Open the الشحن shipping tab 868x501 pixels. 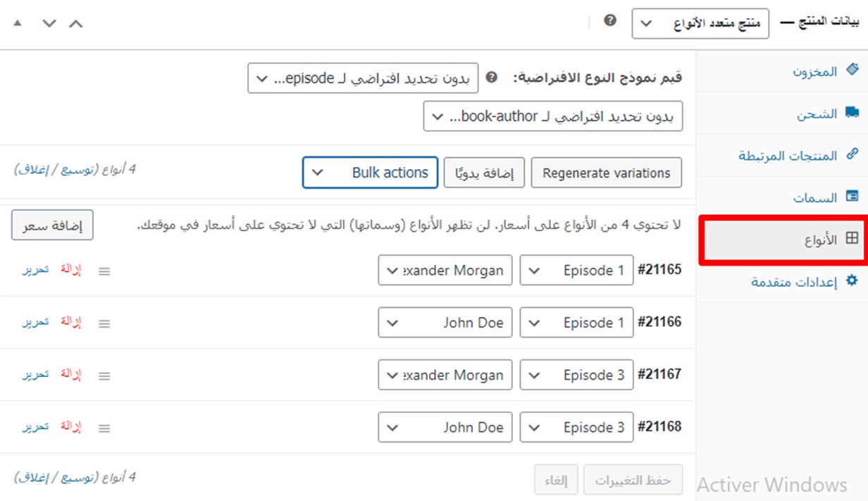(x=817, y=113)
